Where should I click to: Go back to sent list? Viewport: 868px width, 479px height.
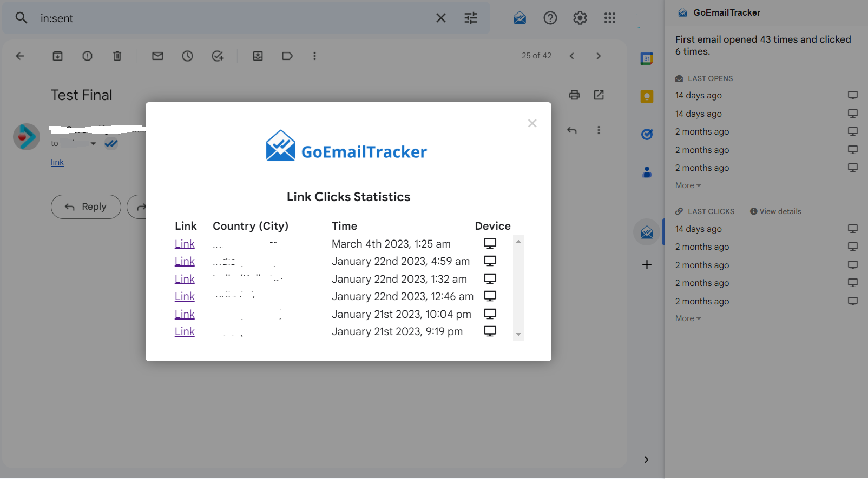[20, 56]
